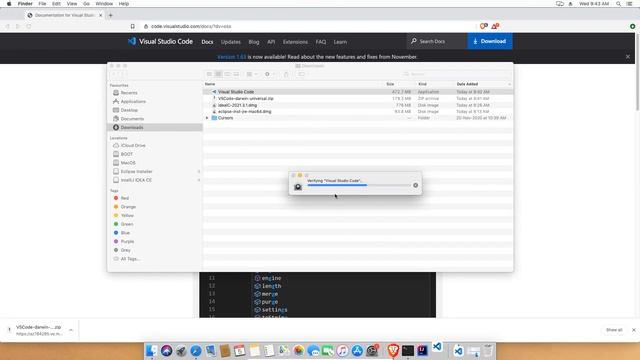The width and height of the screenshot is (640, 360).
Task: Open Music app in the Dock
Action: click(x=342, y=350)
